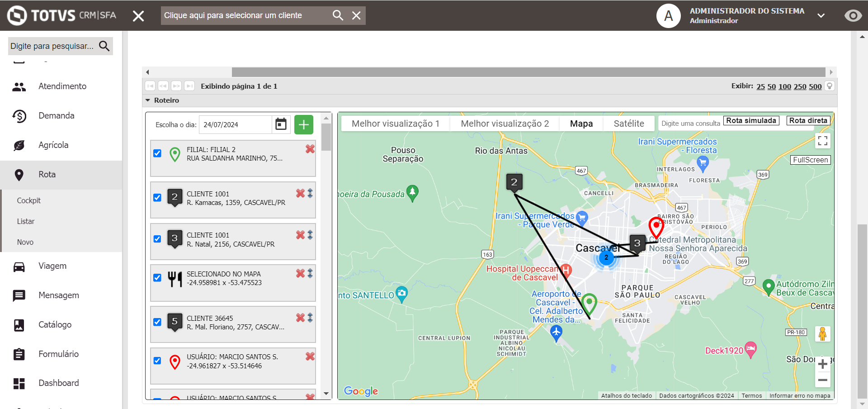The width and height of the screenshot is (868, 409).
Task: Click reorder arrows for R. Kamacas stop
Action: 310,193
